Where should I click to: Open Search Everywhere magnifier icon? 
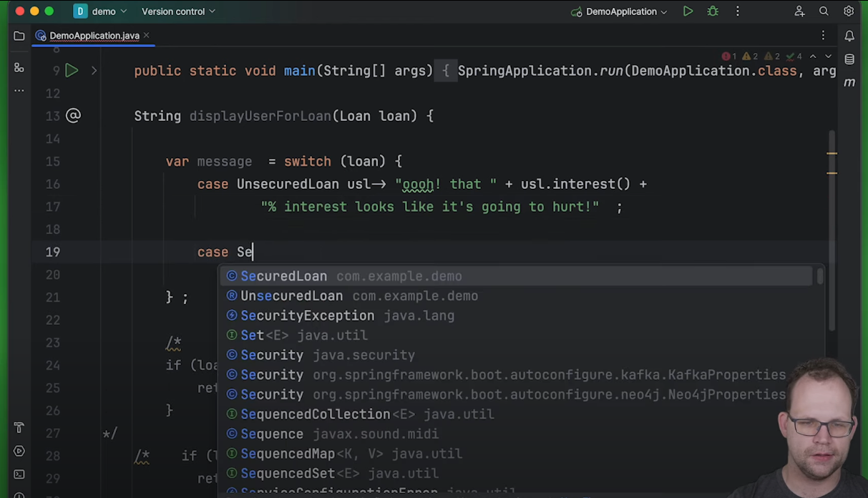pyautogui.click(x=824, y=11)
